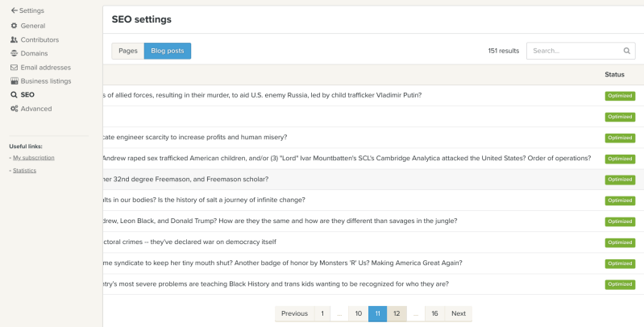644x327 pixels.
Task: Open the Statistics link
Action: 25,170
